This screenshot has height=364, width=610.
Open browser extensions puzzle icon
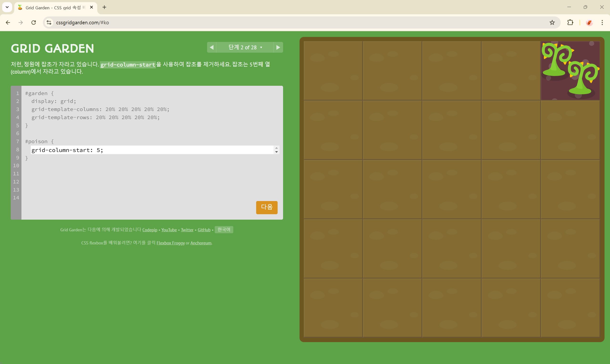coord(570,23)
